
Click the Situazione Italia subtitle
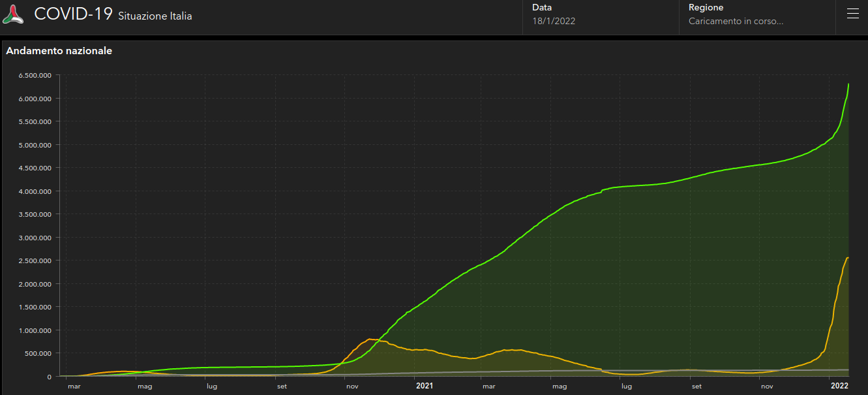pyautogui.click(x=155, y=16)
